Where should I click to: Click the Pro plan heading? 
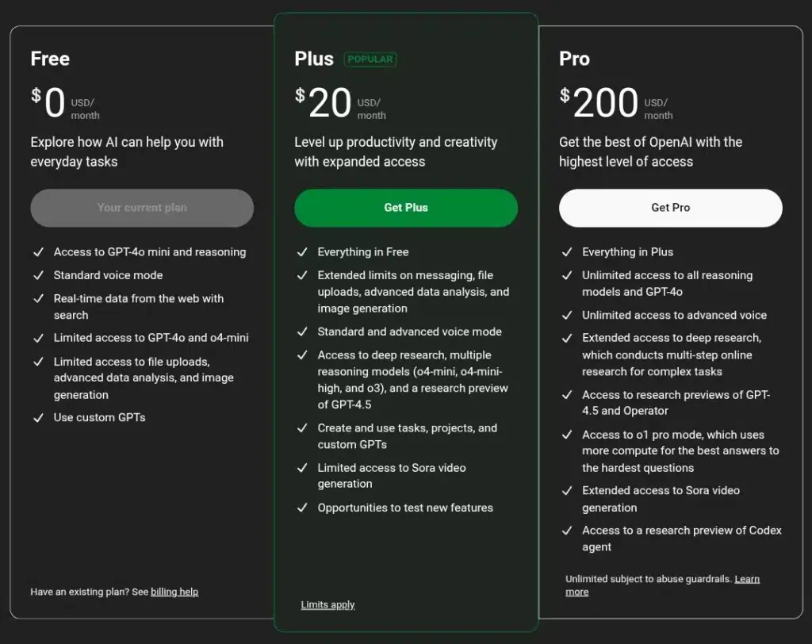pyautogui.click(x=574, y=59)
